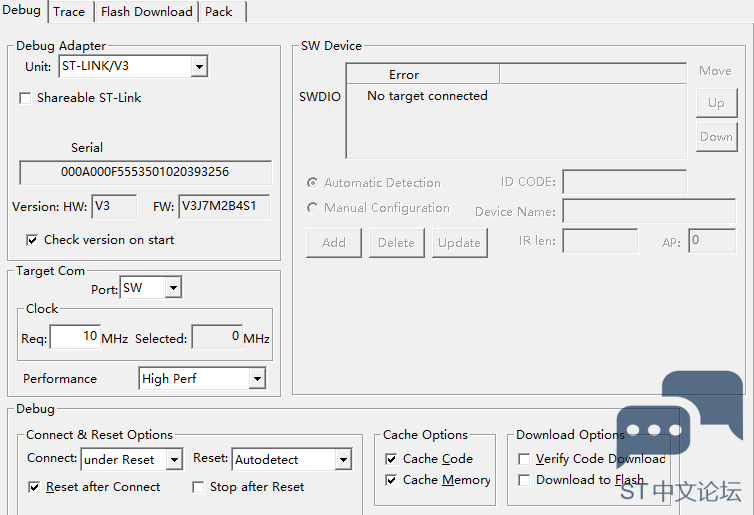
Task: Click the IR len field
Action: coord(600,240)
